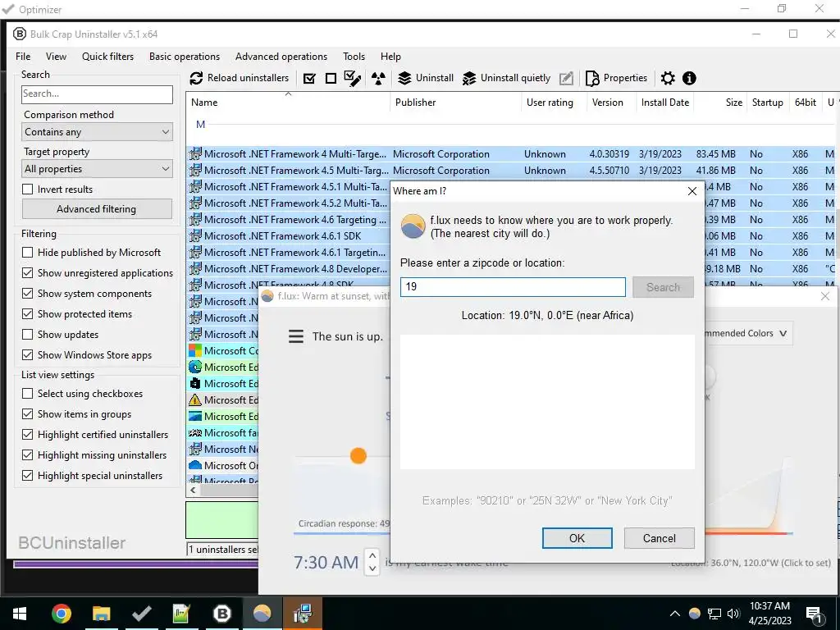Uncheck Show Windows Store apps

[27, 354]
